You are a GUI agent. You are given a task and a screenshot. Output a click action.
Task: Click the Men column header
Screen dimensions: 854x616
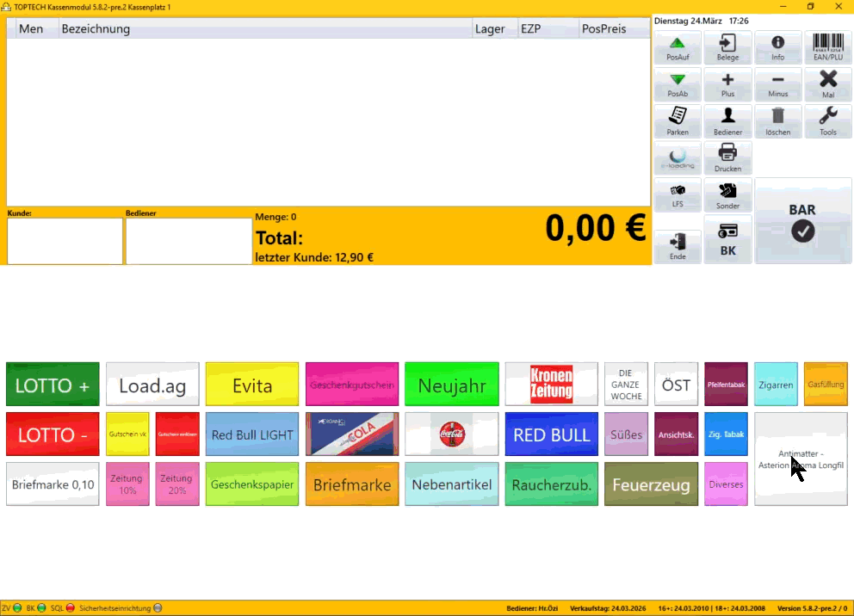36,29
